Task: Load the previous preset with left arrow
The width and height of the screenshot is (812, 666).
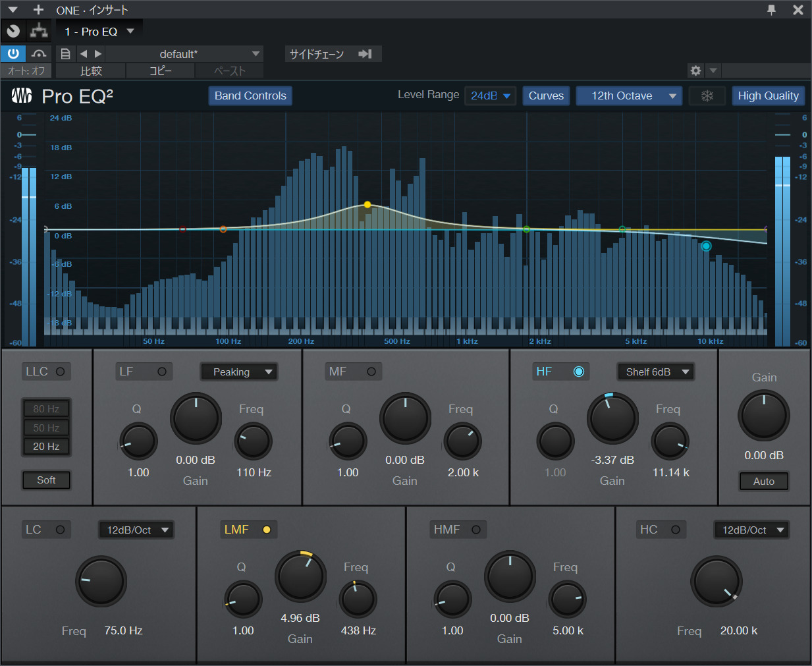Action: (x=84, y=54)
